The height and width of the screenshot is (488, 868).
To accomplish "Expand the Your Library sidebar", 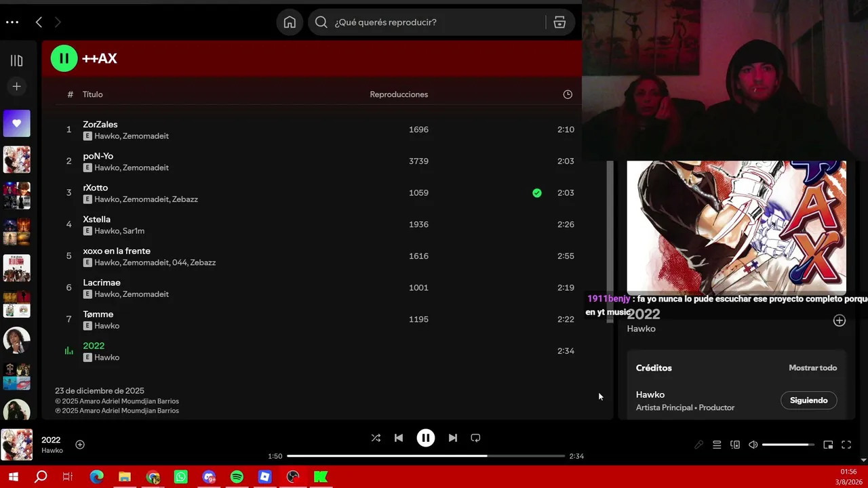I will pyautogui.click(x=16, y=61).
